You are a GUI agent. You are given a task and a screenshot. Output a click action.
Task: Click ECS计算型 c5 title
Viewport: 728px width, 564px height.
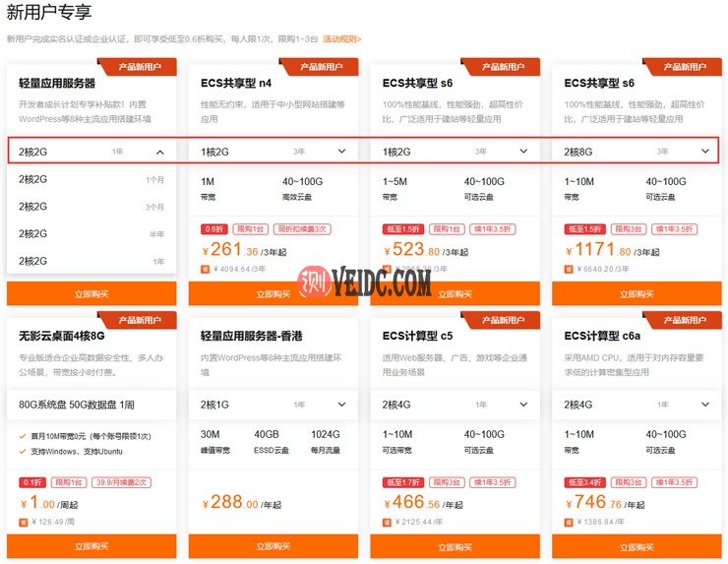pos(417,336)
